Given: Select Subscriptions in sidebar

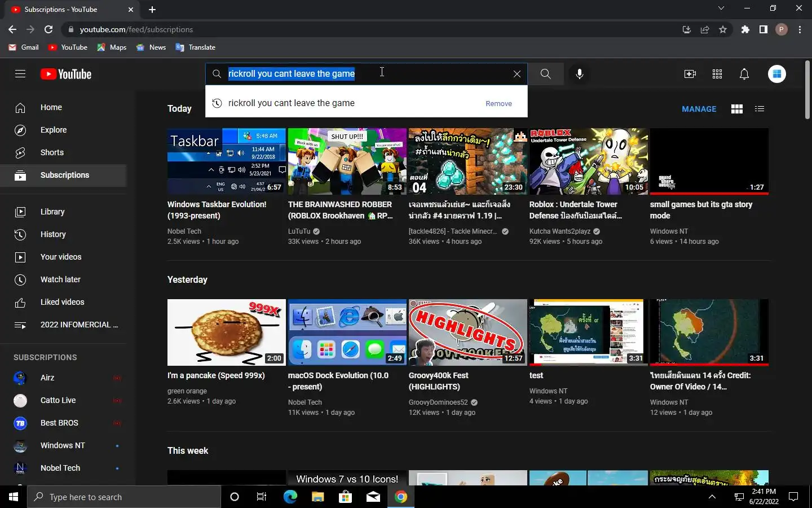Looking at the screenshot, I should coord(63,175).
